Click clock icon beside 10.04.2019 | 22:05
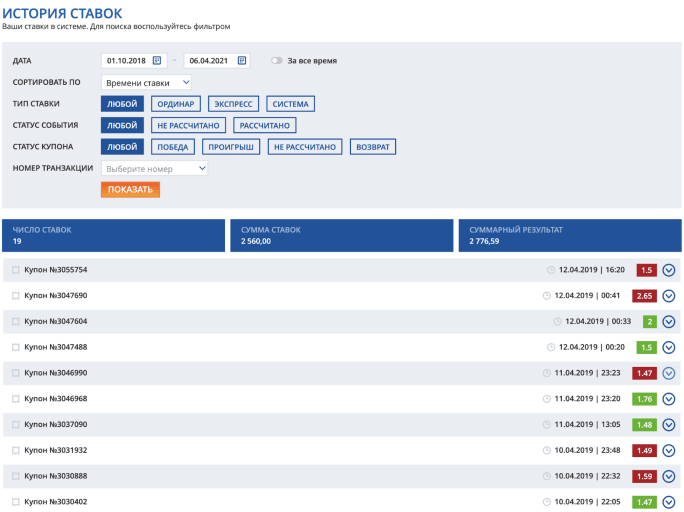Screen dimensions: 684x512 [x=547, y=502]
